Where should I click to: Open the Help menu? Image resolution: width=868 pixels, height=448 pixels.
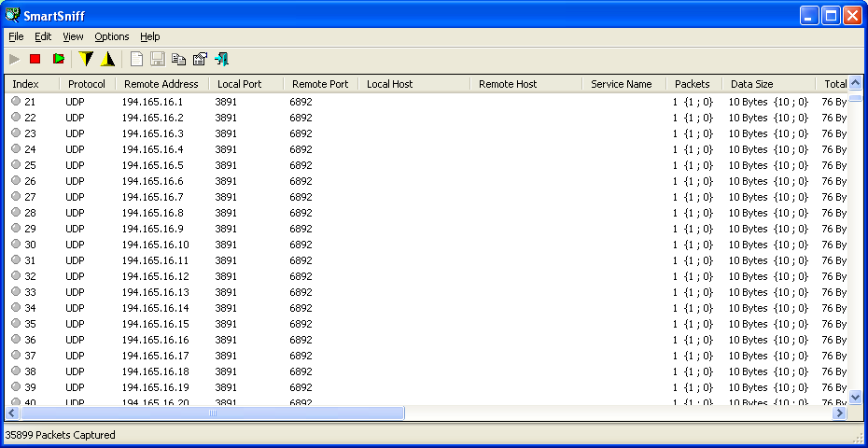[x=150, y=36]
